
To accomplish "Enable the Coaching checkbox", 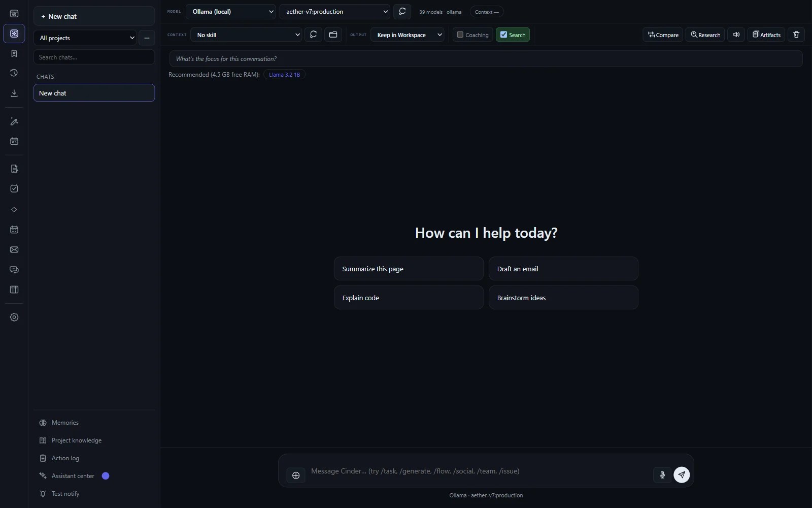I will [x=460, y=35].
